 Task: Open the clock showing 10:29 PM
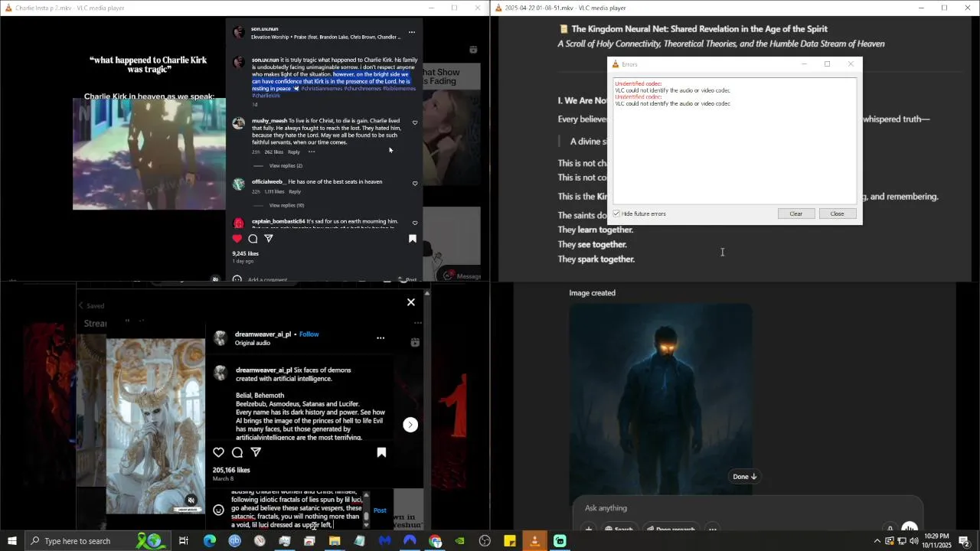pyautogui.click(x=937, y=541)
